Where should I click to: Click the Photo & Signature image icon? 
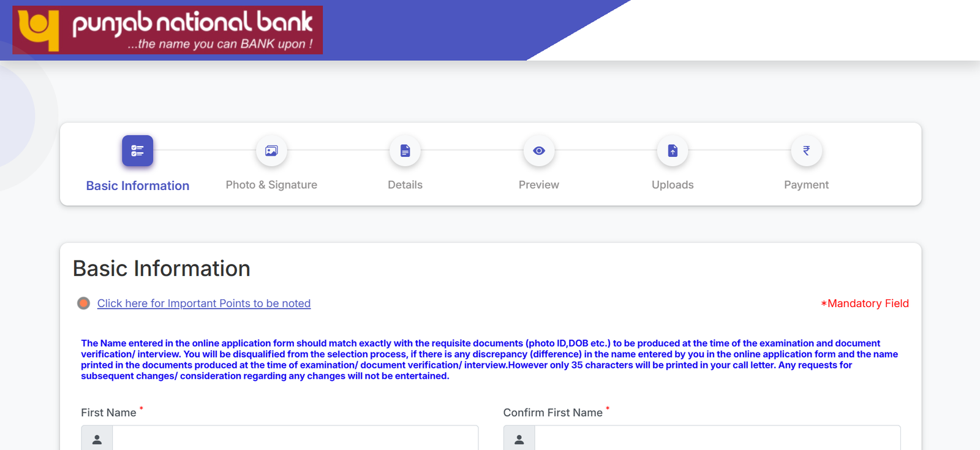click(271, 151)
